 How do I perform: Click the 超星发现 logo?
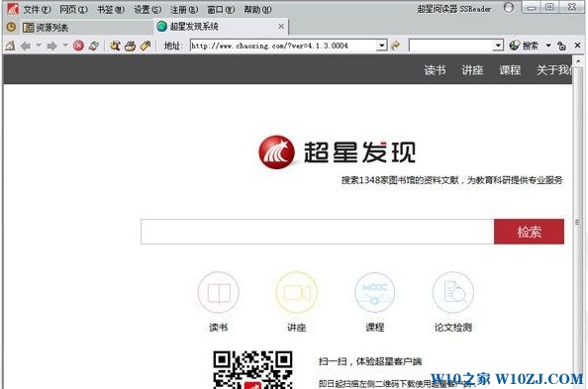click(x=337, y=151)
